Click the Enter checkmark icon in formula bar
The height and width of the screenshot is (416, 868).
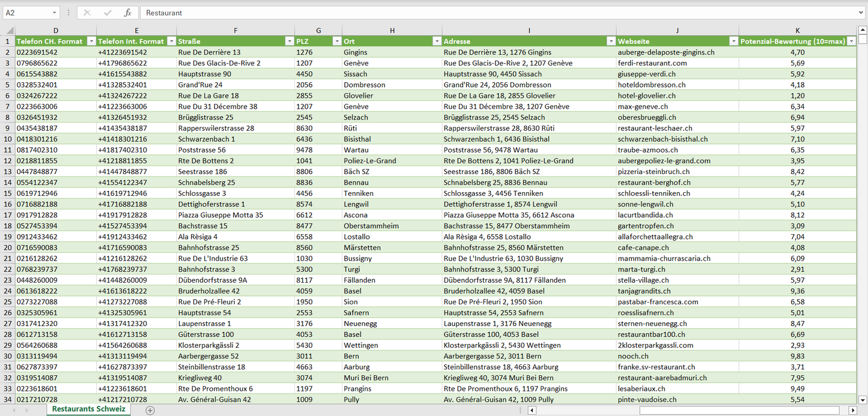click(108, 13)
